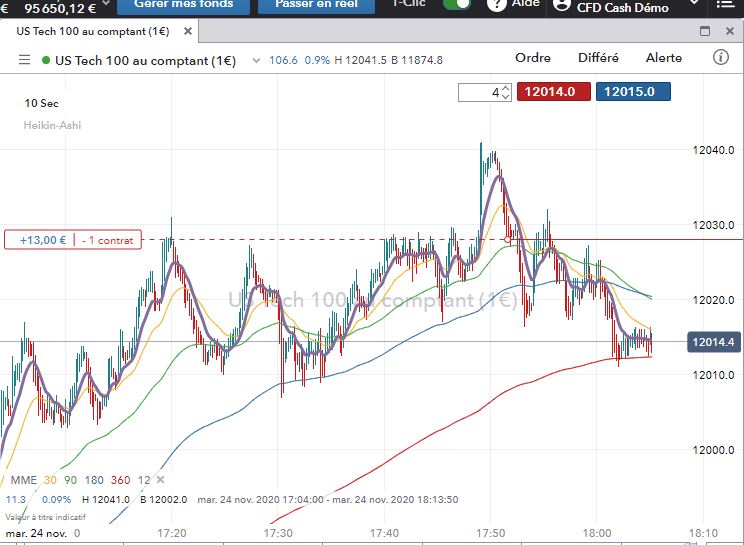Click the Valeur à titre indicatif notice

(46, 517)
